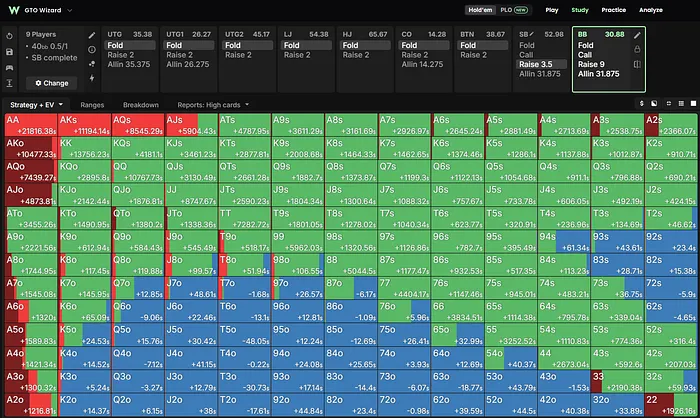Screen dimensions: 700x418
Task: Click the 33 hand cell
Action: point(618,381)
